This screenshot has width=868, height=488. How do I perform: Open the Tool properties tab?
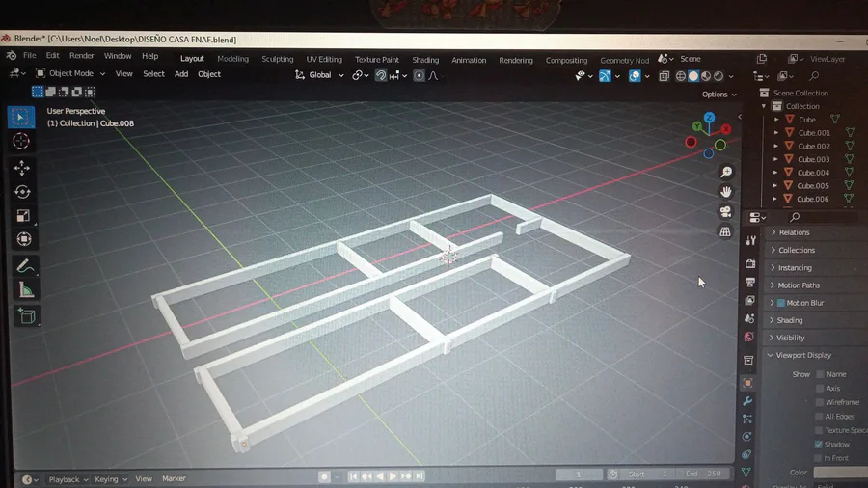[751, 240]
